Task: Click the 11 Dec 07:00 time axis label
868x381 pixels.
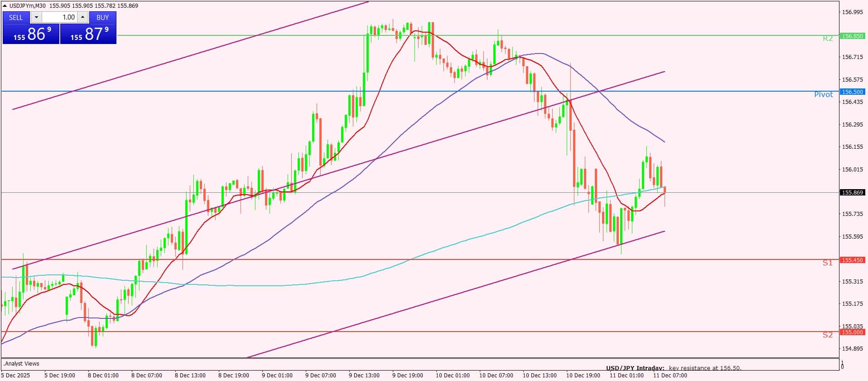Action: pos(670,376)
